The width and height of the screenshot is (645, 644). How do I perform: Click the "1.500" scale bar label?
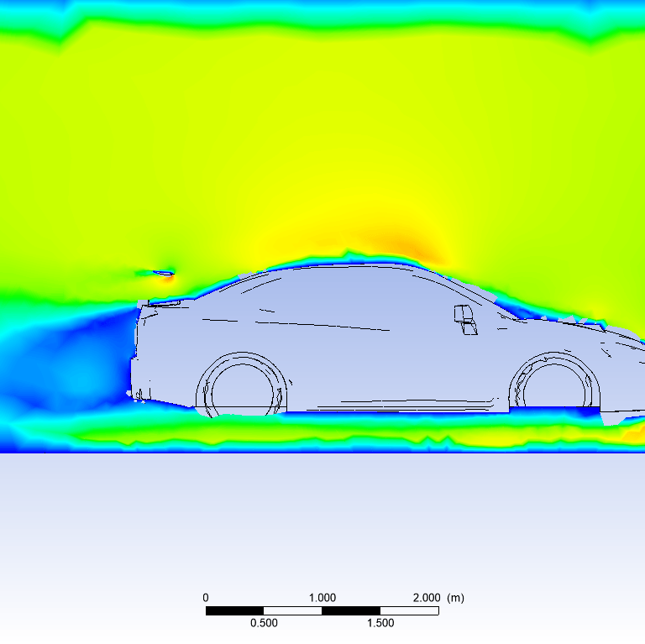pyautogui.click(x=380, y=623)
